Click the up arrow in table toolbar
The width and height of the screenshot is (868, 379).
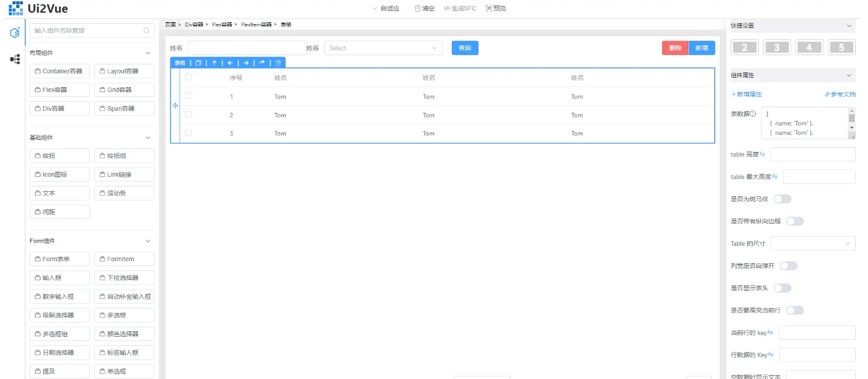(214, 63)
